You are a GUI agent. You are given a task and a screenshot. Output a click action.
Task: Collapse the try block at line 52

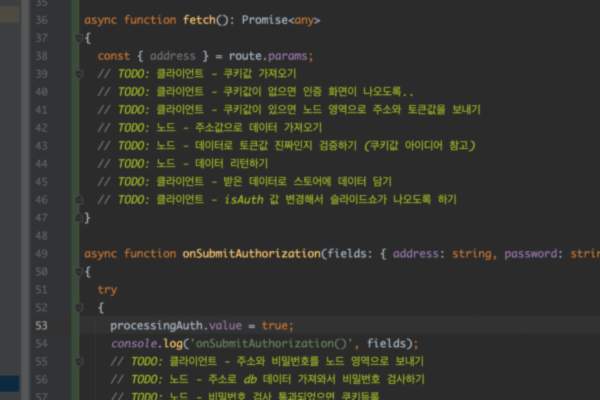point(79,307)
